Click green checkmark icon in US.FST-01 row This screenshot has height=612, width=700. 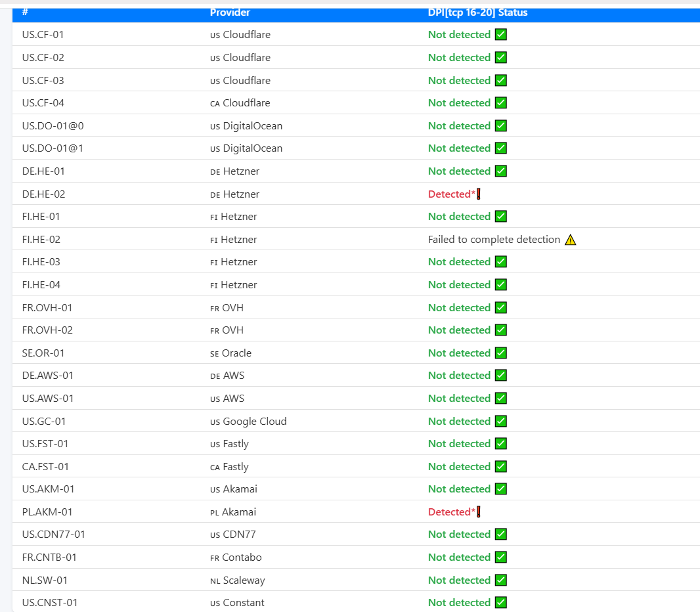click(501, 444)
